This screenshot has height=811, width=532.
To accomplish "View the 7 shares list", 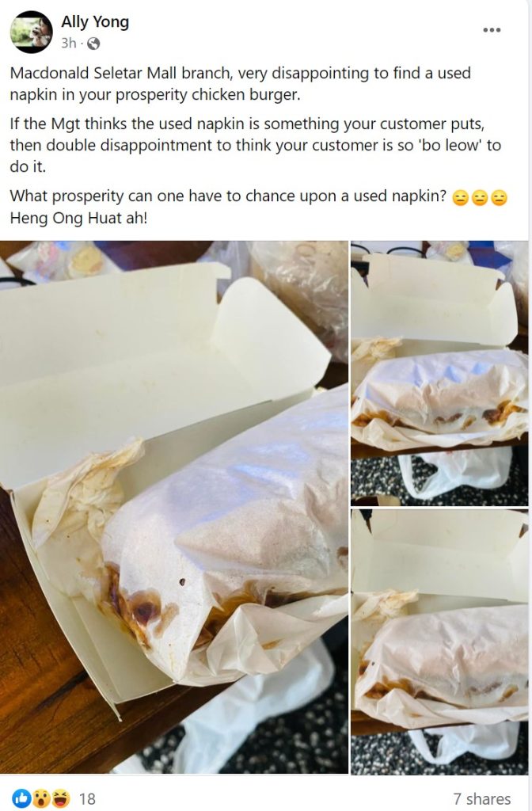I will (482, 799).
